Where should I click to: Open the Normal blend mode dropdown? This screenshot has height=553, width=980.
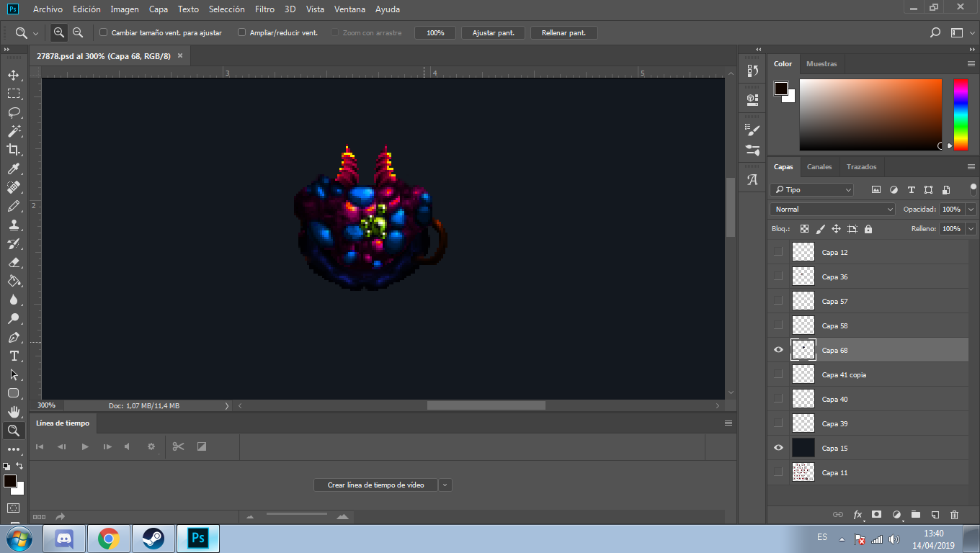pos(832,209)
